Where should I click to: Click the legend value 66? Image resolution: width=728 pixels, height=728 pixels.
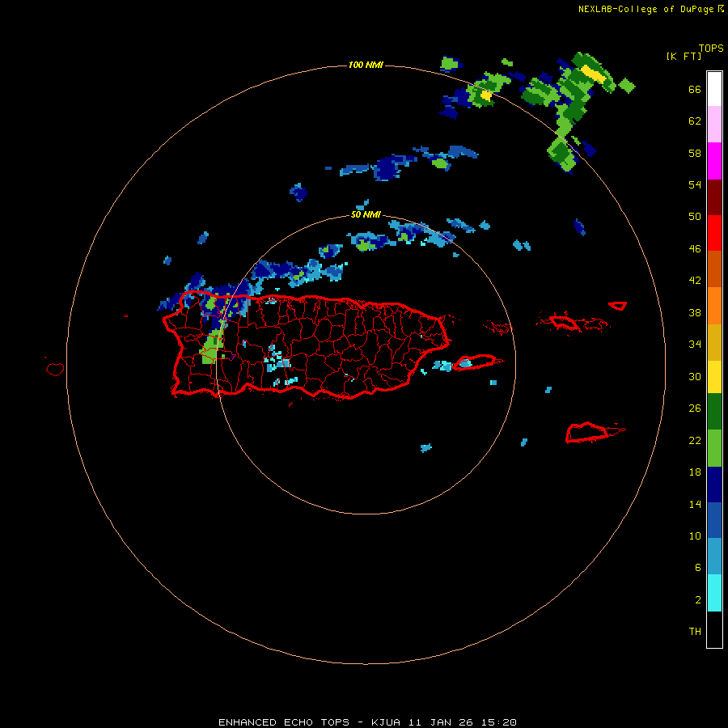pos(695,90)
